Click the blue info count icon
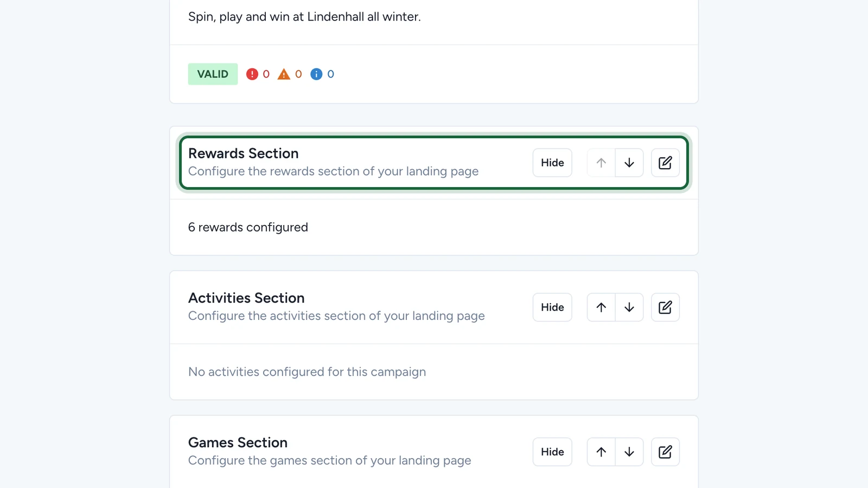 316,74
